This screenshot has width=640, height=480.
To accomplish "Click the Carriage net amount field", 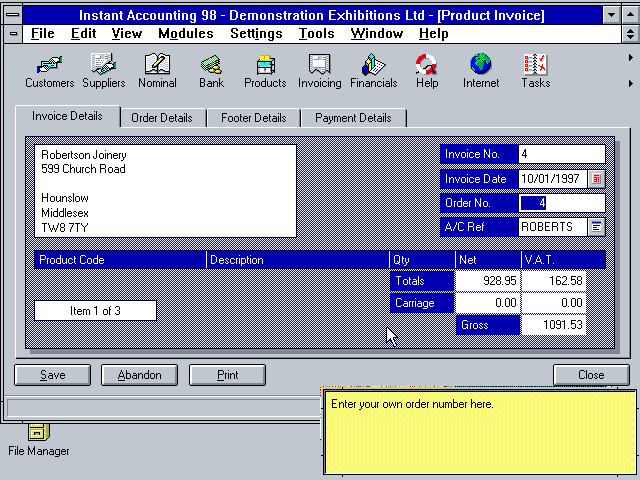I will click(488, 302).
